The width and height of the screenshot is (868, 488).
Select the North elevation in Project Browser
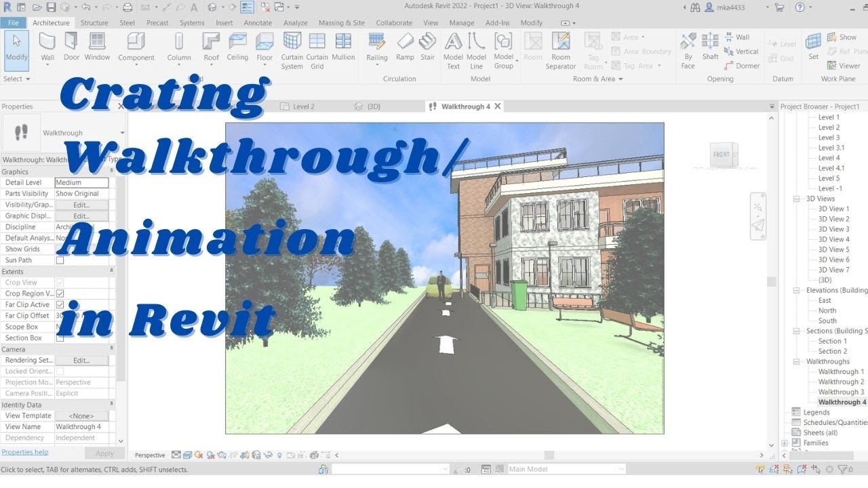(x=827, y=310)
